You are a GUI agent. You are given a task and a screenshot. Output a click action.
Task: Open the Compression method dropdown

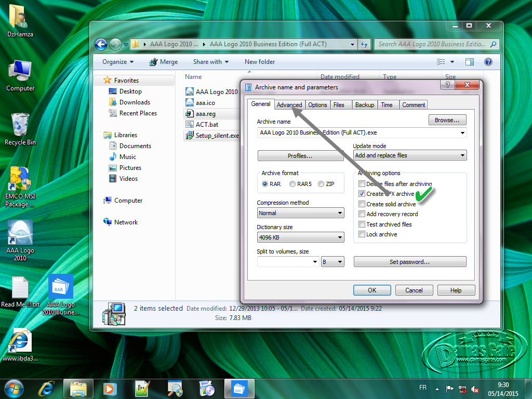coord(300,213)
